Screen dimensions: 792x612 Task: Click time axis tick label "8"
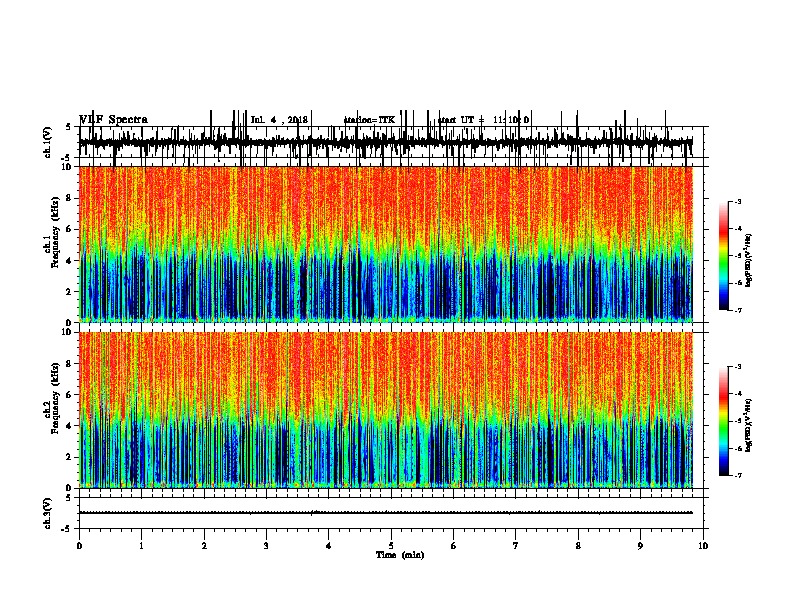click(578, 546)
